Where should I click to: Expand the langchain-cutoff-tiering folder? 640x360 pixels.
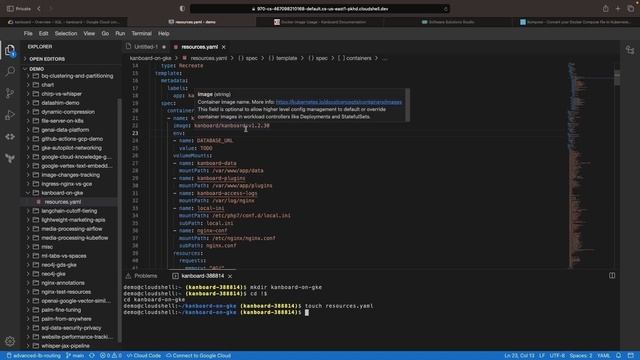pyautogui.click(x=69, y=211)
